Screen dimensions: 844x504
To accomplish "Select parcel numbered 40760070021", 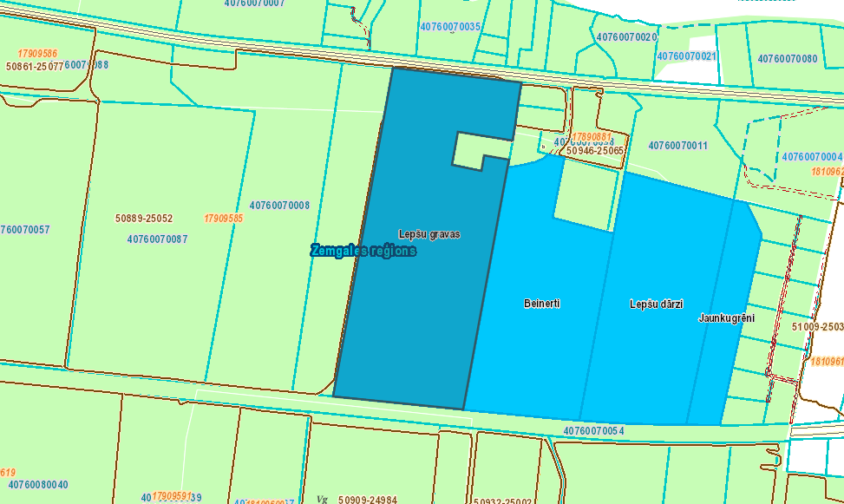I will [x=687, y=56].
